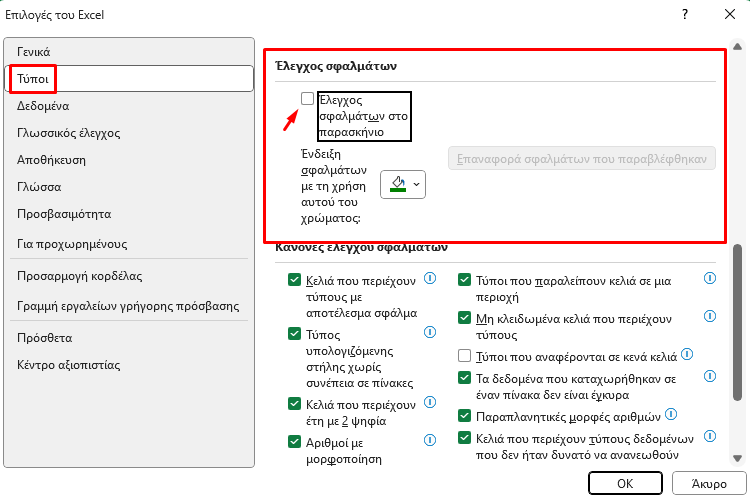This screenshot has width=750, height=500.
Task: Open the Γλωσσικός έλεγχος category
Action: point(129,133)
